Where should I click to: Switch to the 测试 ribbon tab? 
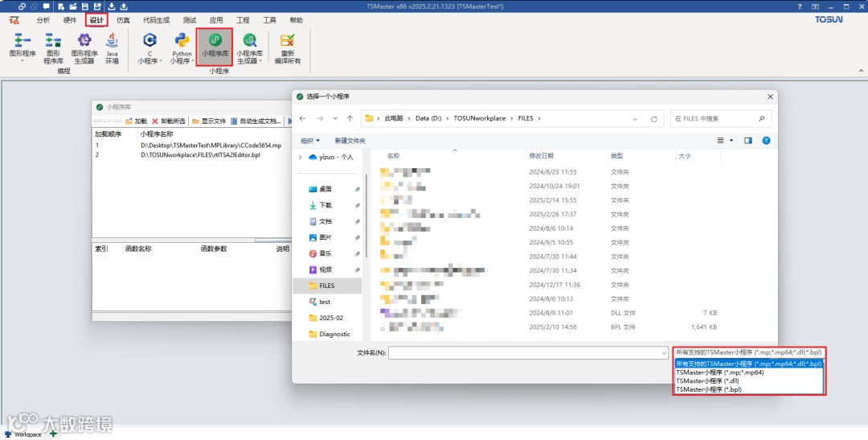[190, 20]
